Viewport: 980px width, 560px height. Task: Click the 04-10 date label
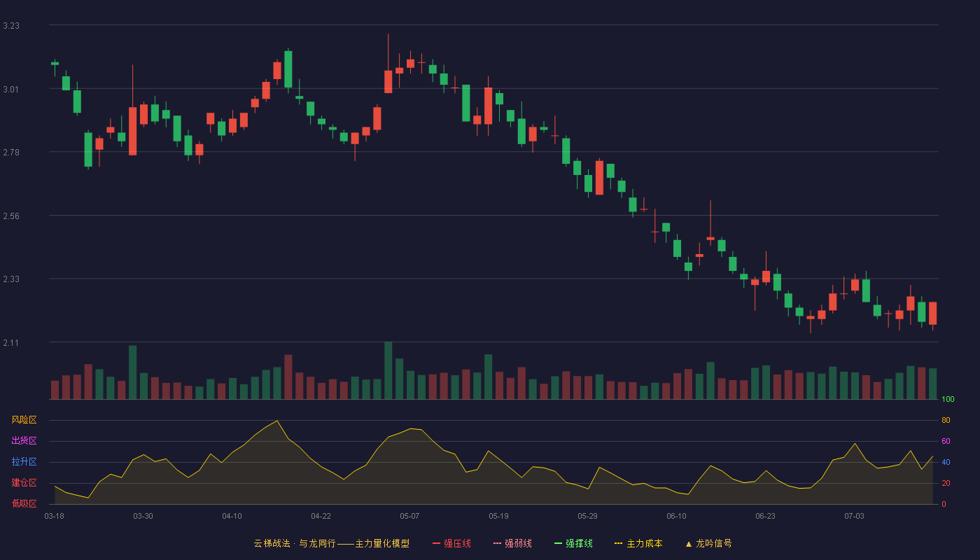pos(232,516)
